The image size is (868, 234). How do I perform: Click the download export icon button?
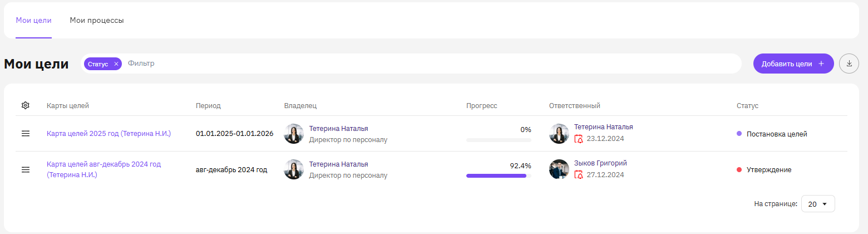(849, 64)
